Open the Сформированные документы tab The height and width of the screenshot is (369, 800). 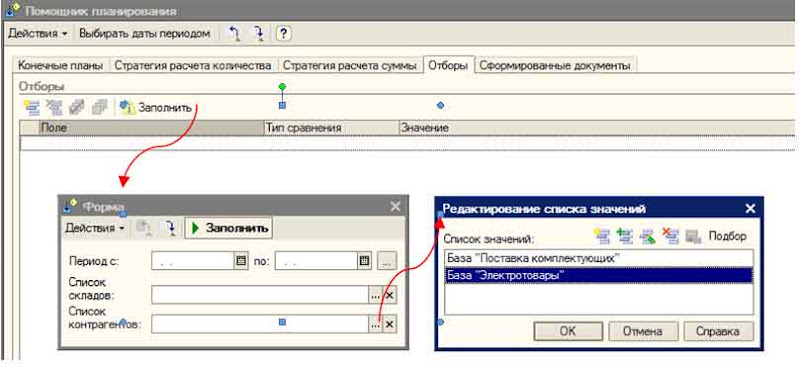(x=555, y=65)
